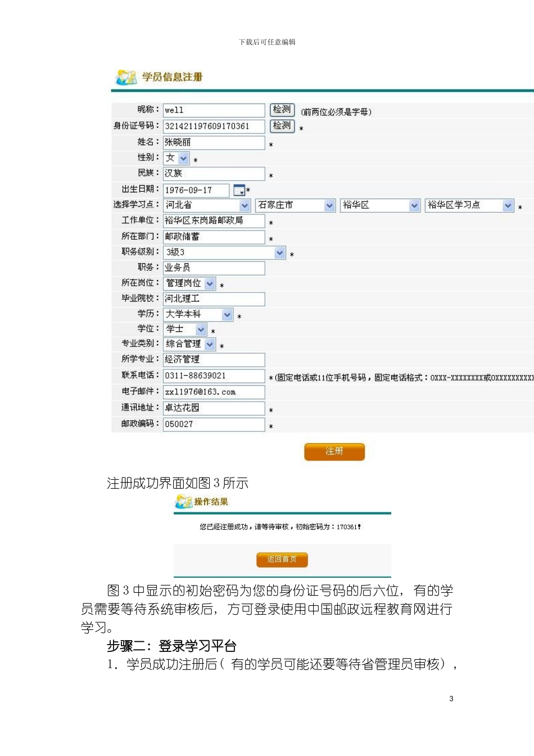Click the 联系电话 field showing 0311-88639021
The height and width of the screenshot is (756, 534).
pos(214,376)
